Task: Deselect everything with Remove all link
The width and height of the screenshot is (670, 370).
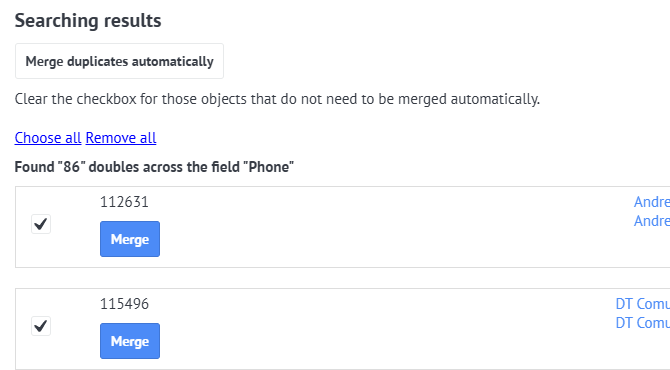Action: coord(121,138)
